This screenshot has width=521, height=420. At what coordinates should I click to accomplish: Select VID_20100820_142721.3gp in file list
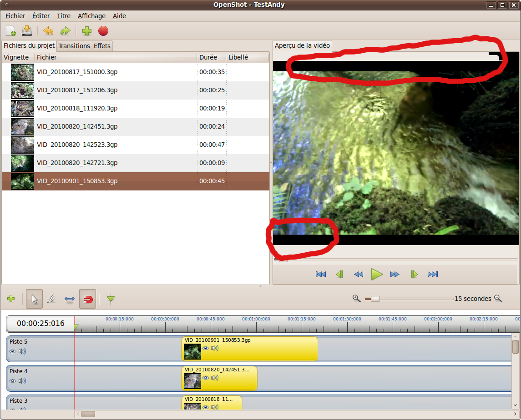[x=77, y=163]
